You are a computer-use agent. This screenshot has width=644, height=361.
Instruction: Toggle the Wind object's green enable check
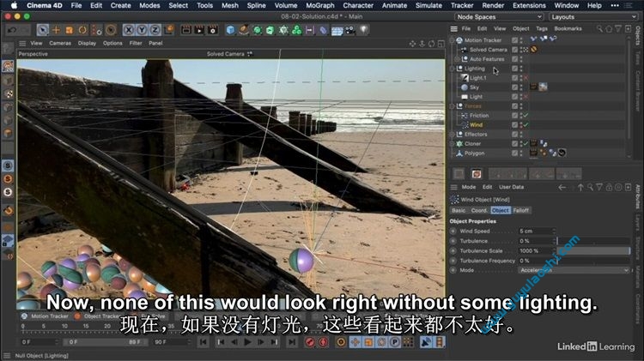click(x=526, y=124)
